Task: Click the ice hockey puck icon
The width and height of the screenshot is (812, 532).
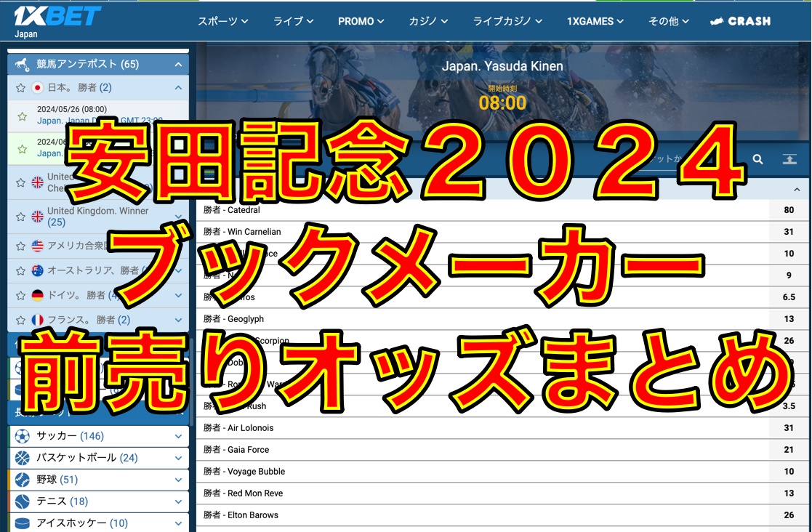Action: (23, 523)
